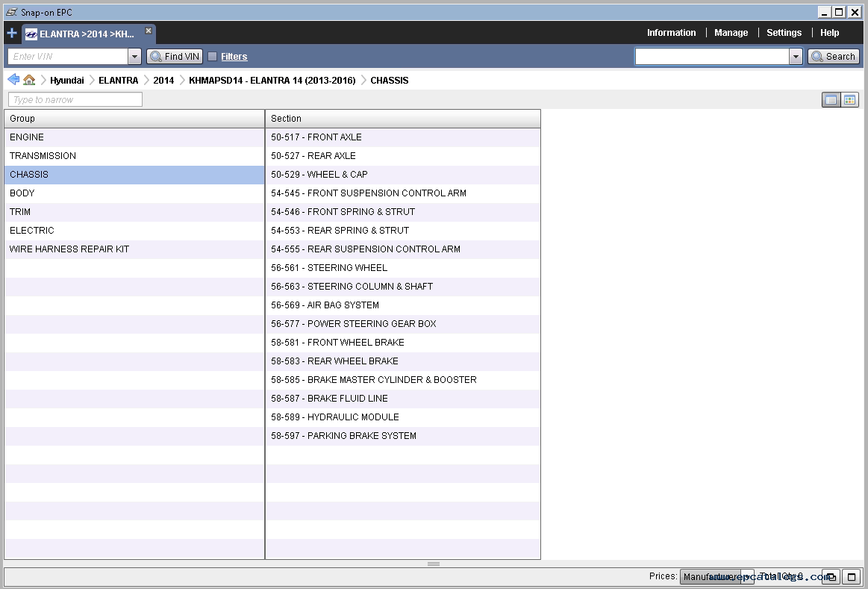Open the Settings menu

click(x=784, y=33)
